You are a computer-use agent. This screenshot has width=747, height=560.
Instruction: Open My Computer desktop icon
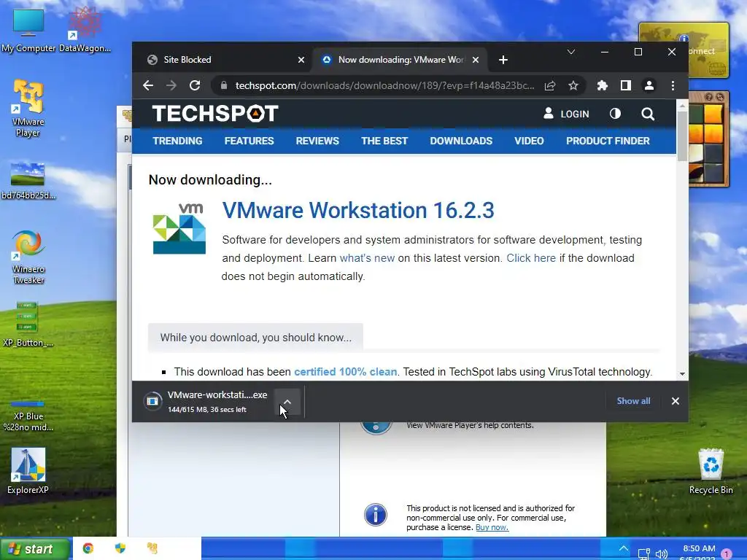(x=28, y=31)
